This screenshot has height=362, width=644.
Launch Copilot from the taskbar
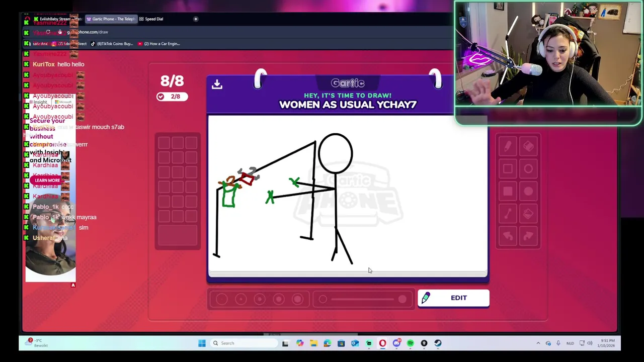[300, 343]
